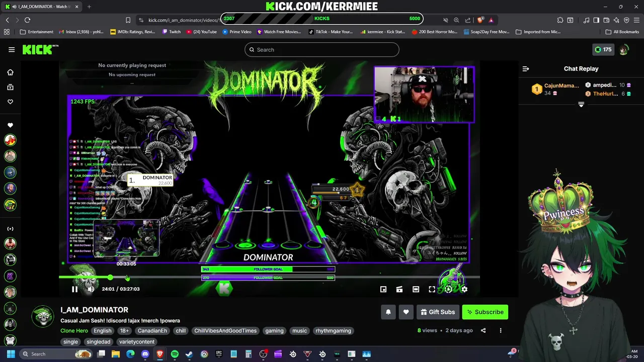Click the Gift Subs button
Viewport: 644px width, 362px height.
coord(438,312)
